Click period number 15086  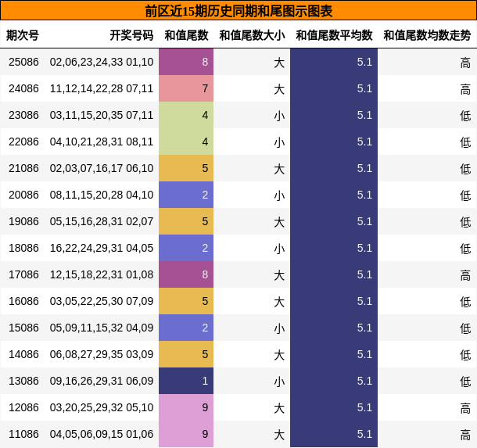(23, 328)
